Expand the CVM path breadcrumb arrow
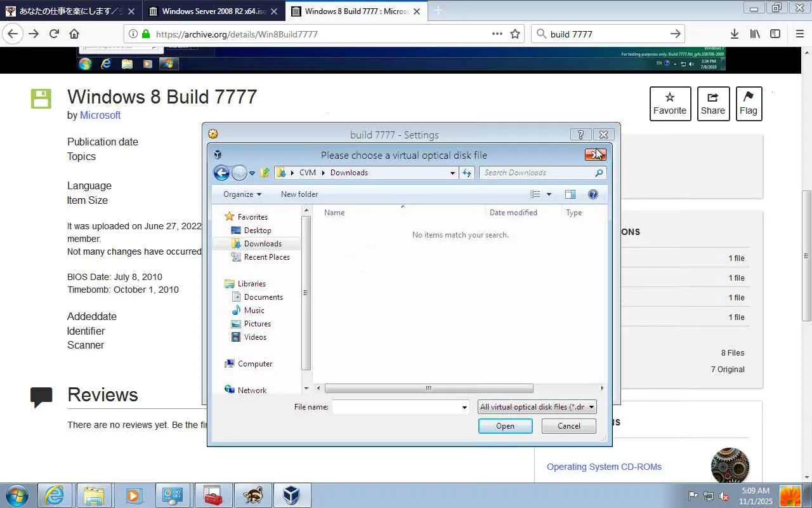The width and height of the screenshot is (812, 508). 323,173
